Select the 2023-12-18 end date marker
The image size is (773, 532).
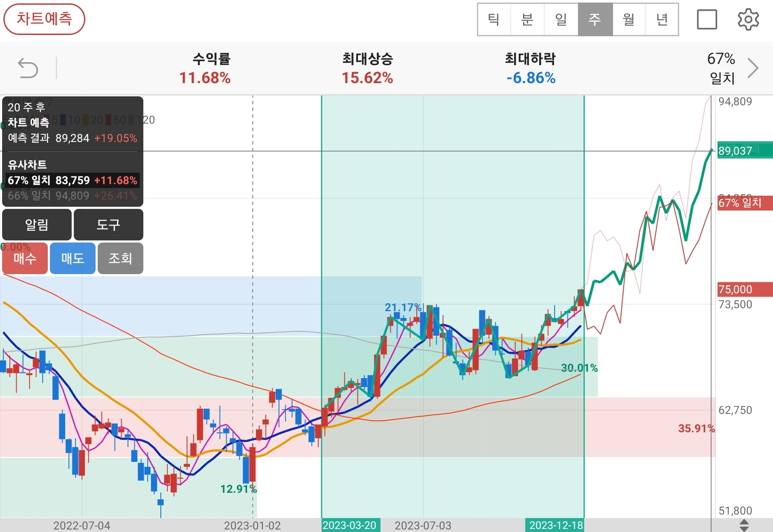pos(555,525)
